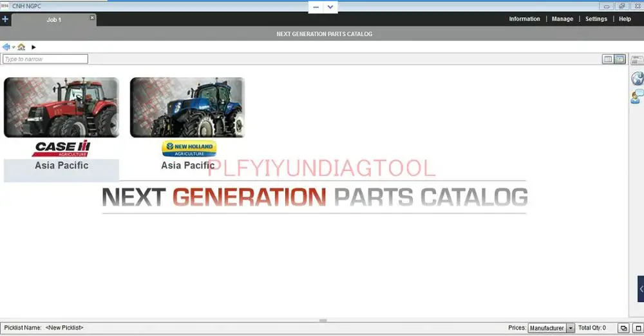Open the back-history dropdown arrow beside back icon
The height and width of the screenshot is (336, 644).
point(14,47)
